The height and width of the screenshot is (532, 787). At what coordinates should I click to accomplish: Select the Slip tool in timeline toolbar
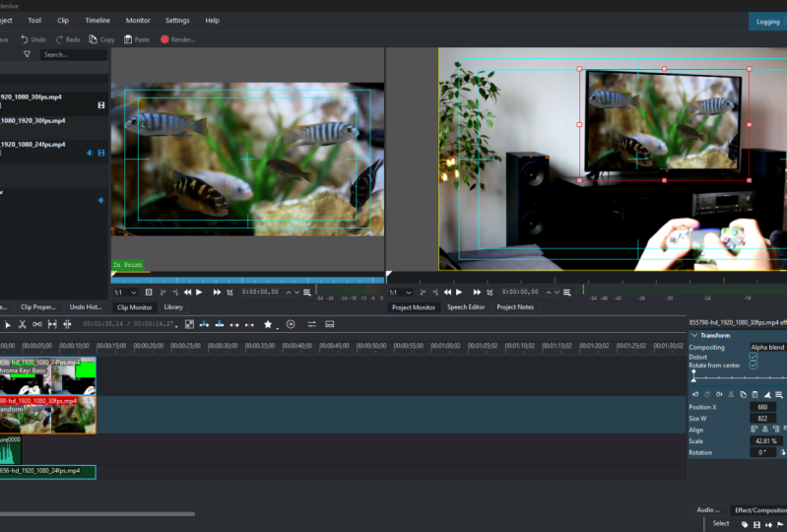click(52, 325)
